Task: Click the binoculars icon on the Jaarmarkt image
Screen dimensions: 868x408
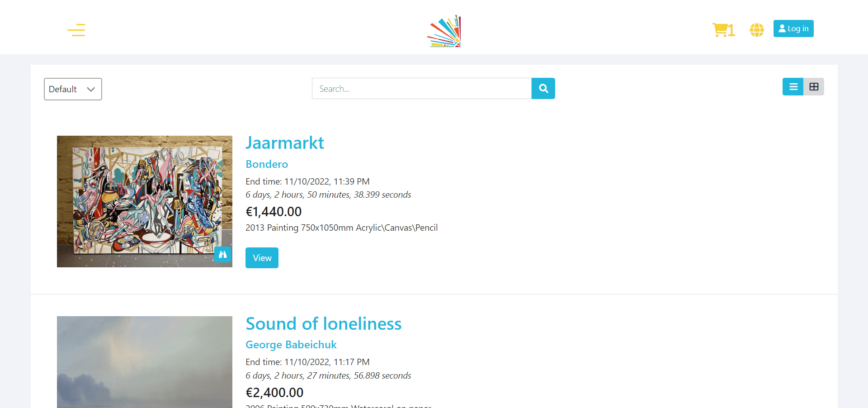Action: (x=222, y=254)
